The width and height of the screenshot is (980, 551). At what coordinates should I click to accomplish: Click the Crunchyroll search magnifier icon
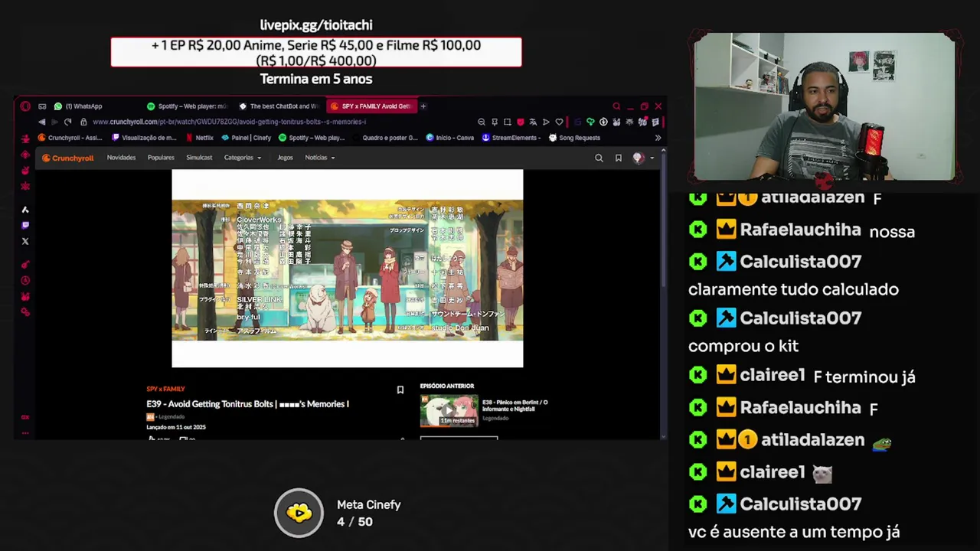click(599, 158)
